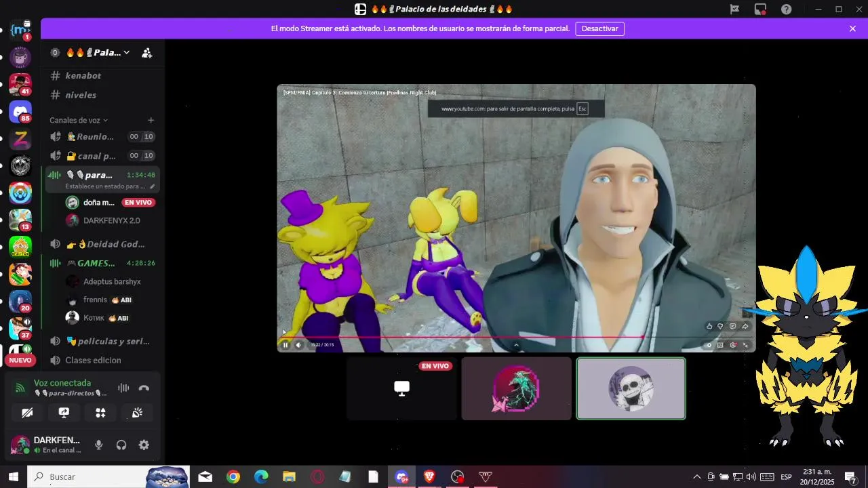Dismiss the Streamer mode banner
Image resolution: width=868 pixels, height=488 pixels.
[852, 28]
